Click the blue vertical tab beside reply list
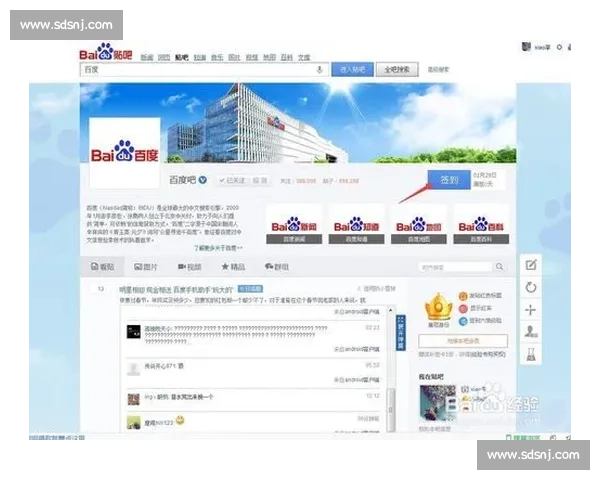The height and width of the screenshot is (480, 600). click(x=400, y=333)
